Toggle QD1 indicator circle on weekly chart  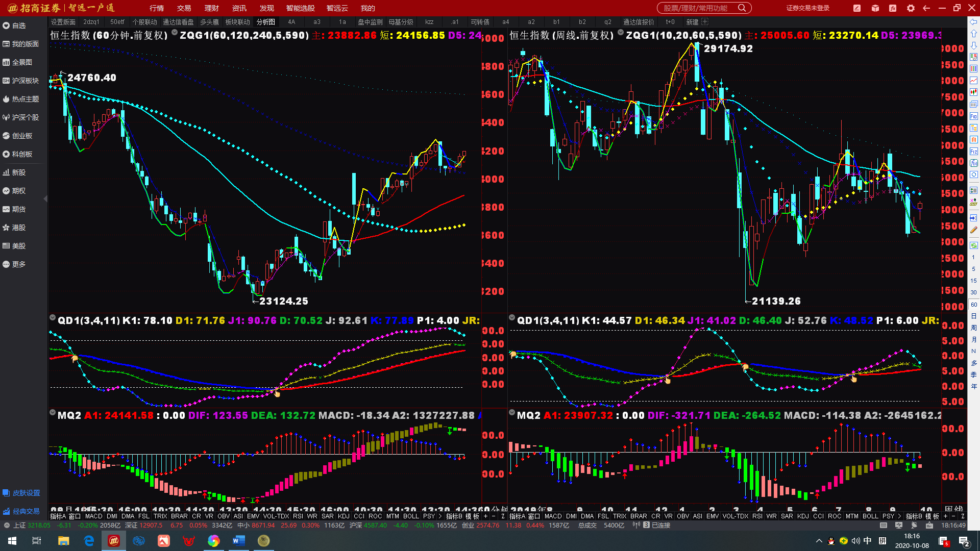pyautogui.click(x=512, y=318)
